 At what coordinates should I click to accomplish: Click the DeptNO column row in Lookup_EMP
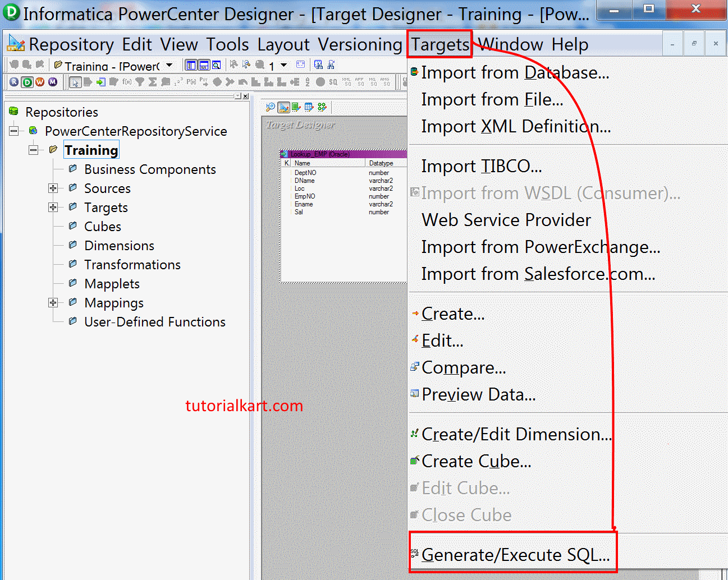click(344, 173)
